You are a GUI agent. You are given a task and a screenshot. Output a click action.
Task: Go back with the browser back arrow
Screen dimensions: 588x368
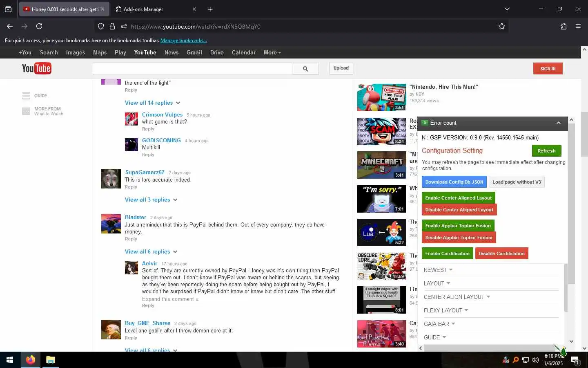pyautogui.click(x=10, y=26)
